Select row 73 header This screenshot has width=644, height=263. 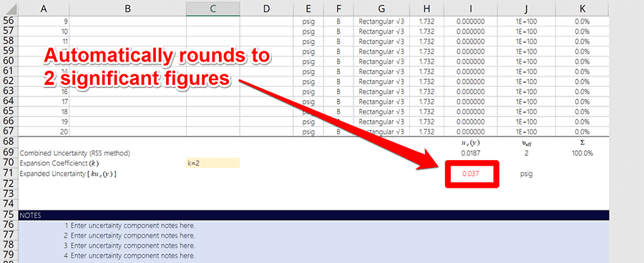(x=9, y=194)
